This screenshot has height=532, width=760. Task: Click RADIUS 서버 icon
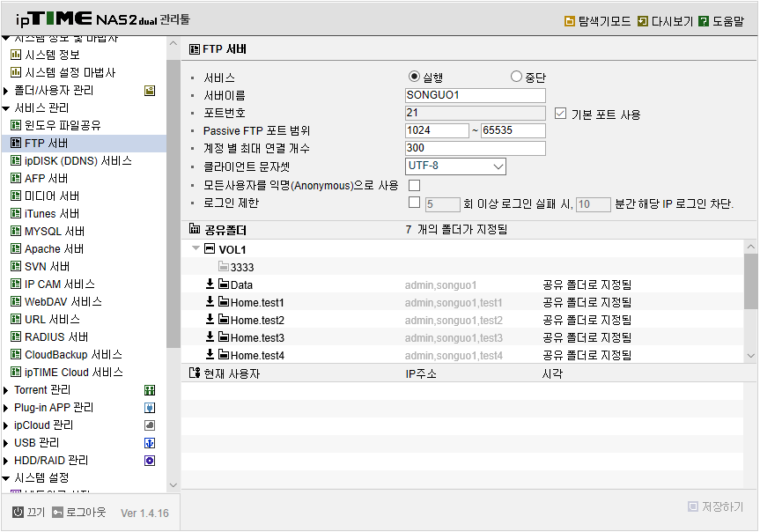click(x=16, y=337)
